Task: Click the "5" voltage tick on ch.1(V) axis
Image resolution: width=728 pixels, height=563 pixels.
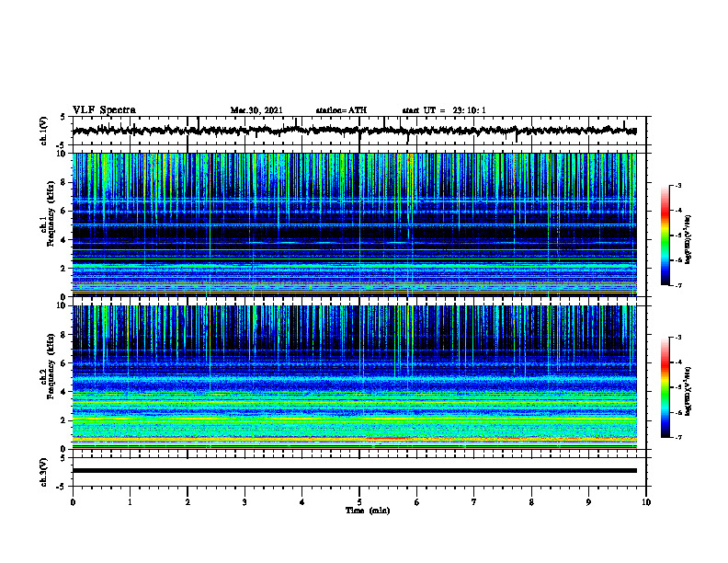Action: point(64,117)
